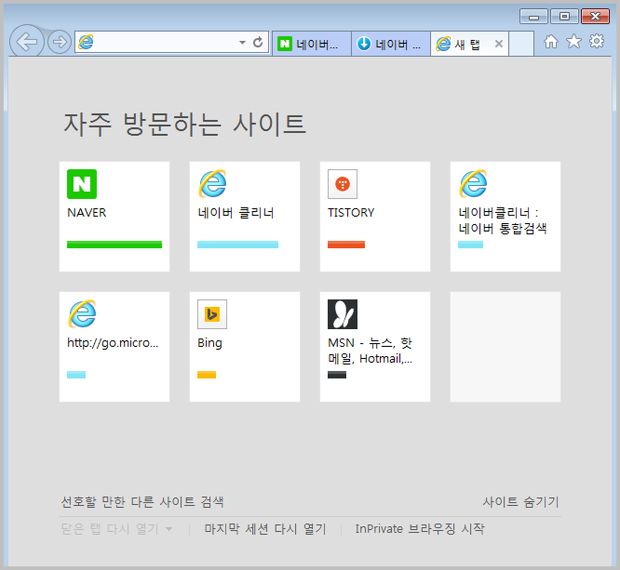This screenshot has height=570, width=620.
Task: Click the MSN butterfly icon
Action: click(342, 314)
